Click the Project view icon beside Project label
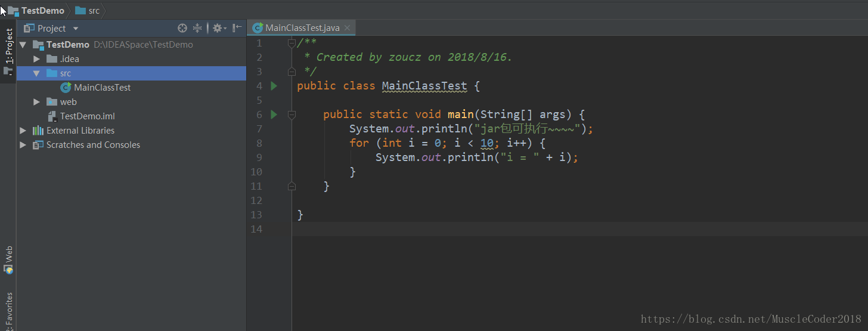 (x=29, y=28)
